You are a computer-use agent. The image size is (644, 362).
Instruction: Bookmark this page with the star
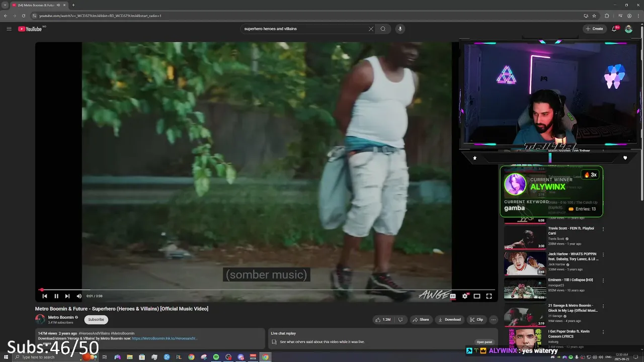tap(594, 16)
